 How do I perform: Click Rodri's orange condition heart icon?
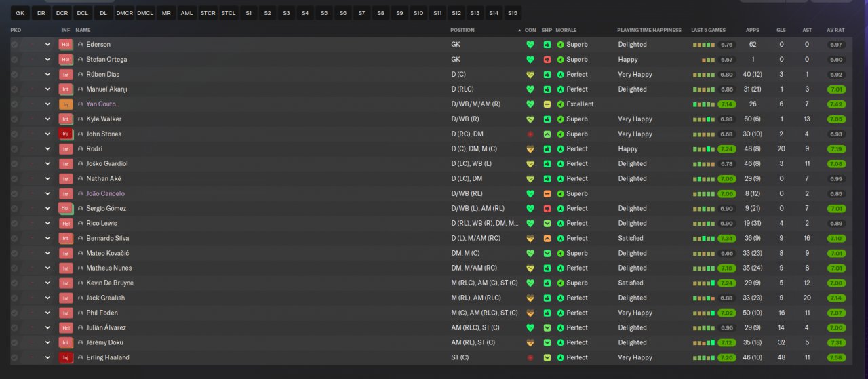(530, 149)
